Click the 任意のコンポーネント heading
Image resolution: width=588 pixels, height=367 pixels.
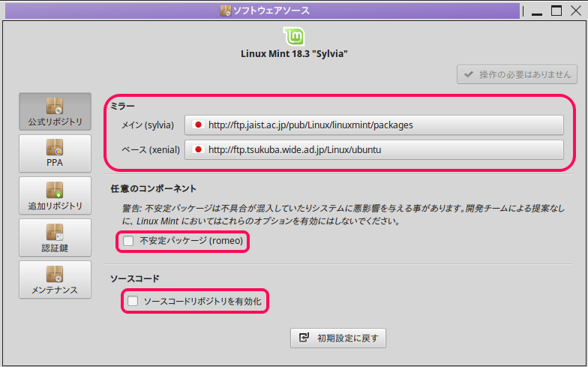point(153,188)
